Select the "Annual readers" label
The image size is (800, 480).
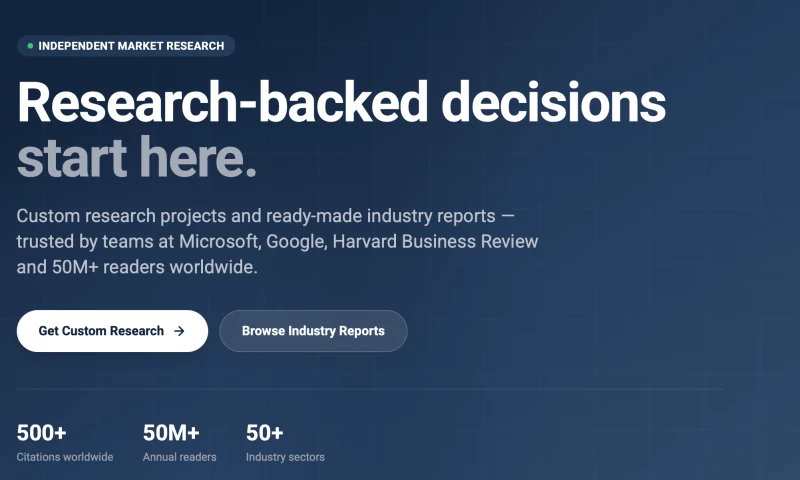180,457
